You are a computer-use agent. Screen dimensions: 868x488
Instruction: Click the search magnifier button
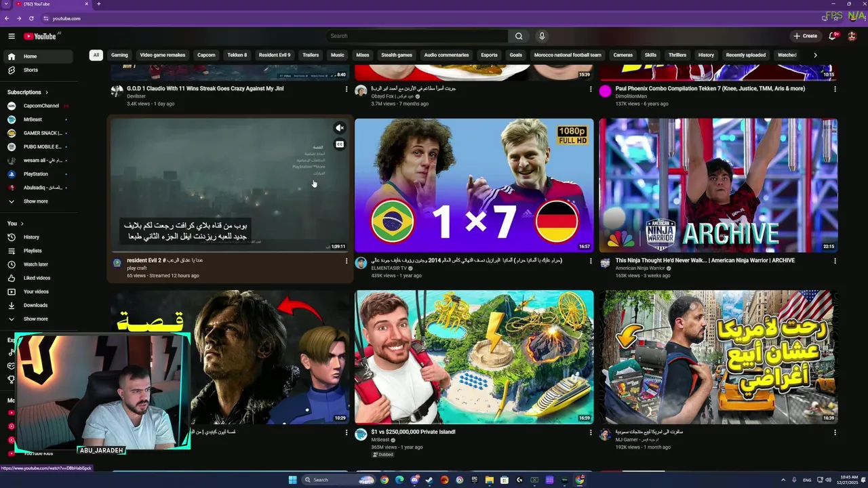[519, 36]
